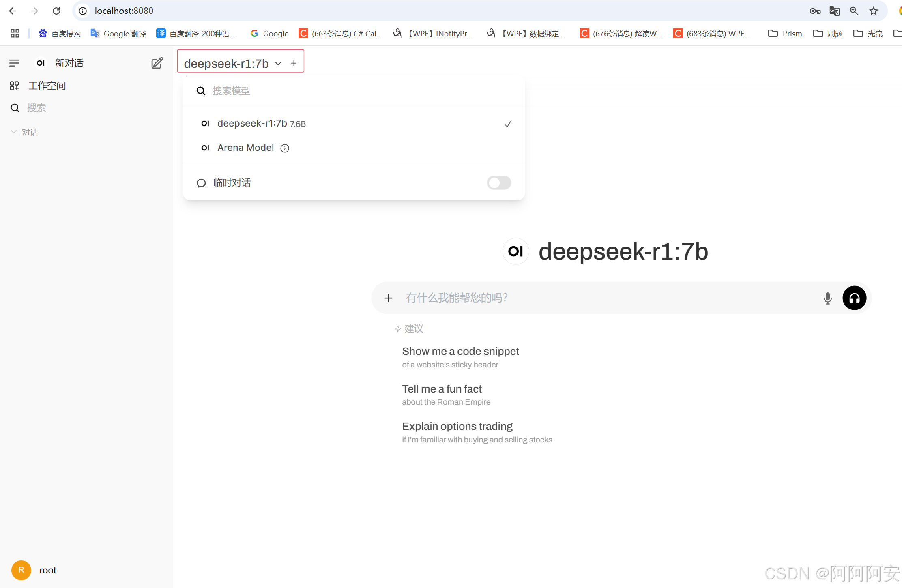The height and width of the screenshot is (588, 902).
Task: Open root user profile menu
Action: pyautogui.click(x=34, y=570)
